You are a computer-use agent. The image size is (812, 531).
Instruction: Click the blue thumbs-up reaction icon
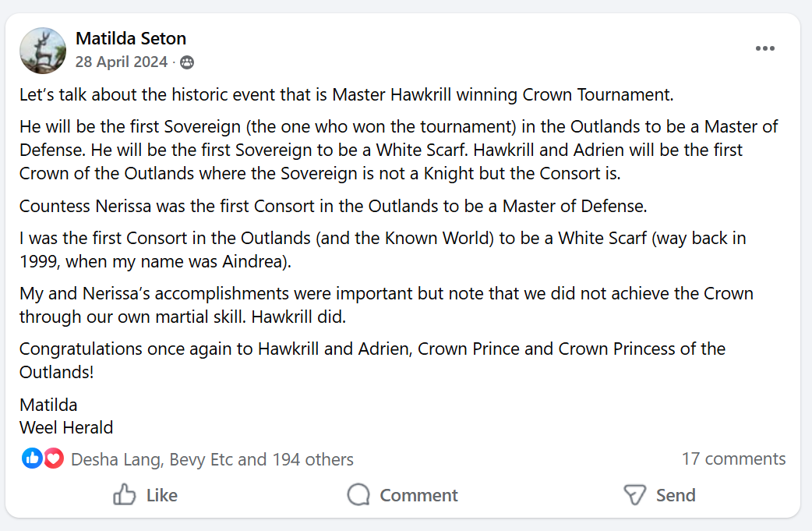tap(32, 458)
